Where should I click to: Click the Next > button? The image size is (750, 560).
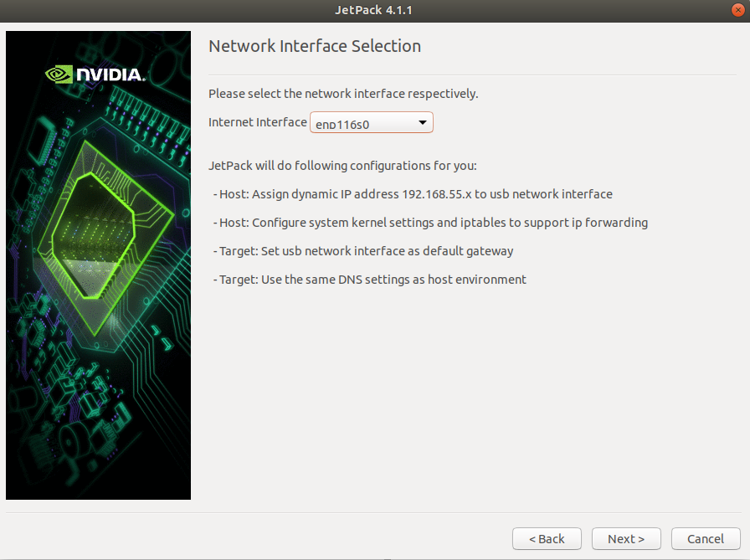point(626,539)
